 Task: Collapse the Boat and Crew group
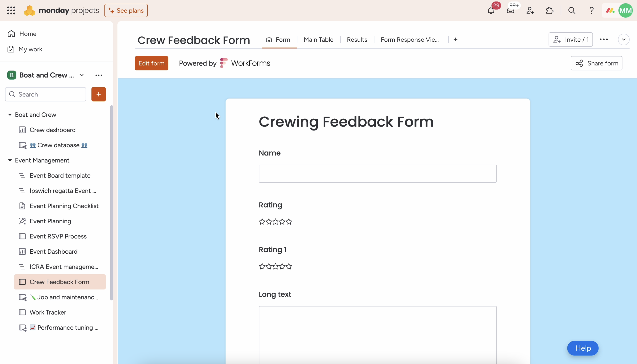(10, 115)
